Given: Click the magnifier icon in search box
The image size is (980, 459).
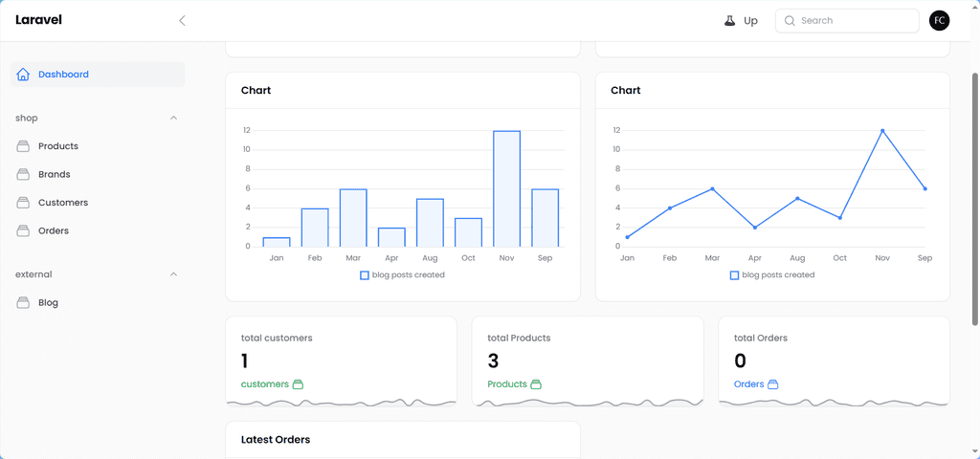Looking at the screenshot, I should click(x=790, y=21).
